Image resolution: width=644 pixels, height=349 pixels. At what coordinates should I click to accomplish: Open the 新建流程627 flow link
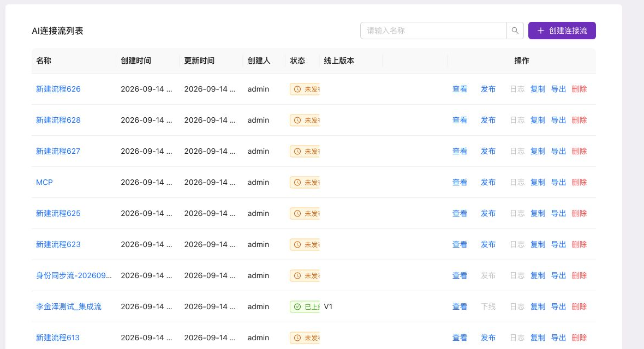pyautogui.click(x=58, y=151)
